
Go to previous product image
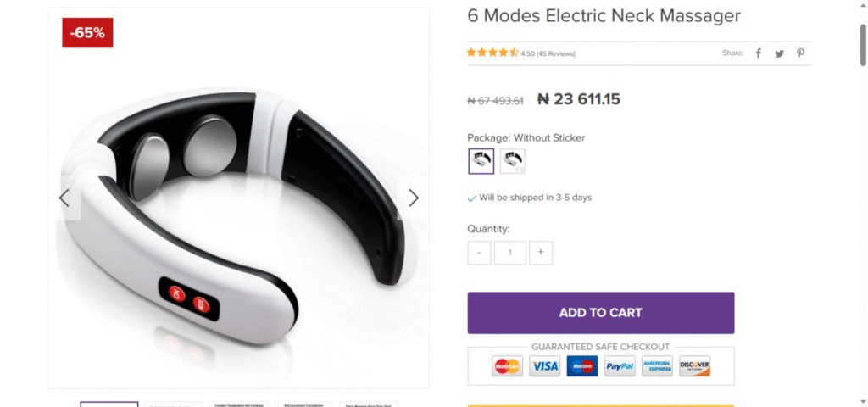[64, 198]
